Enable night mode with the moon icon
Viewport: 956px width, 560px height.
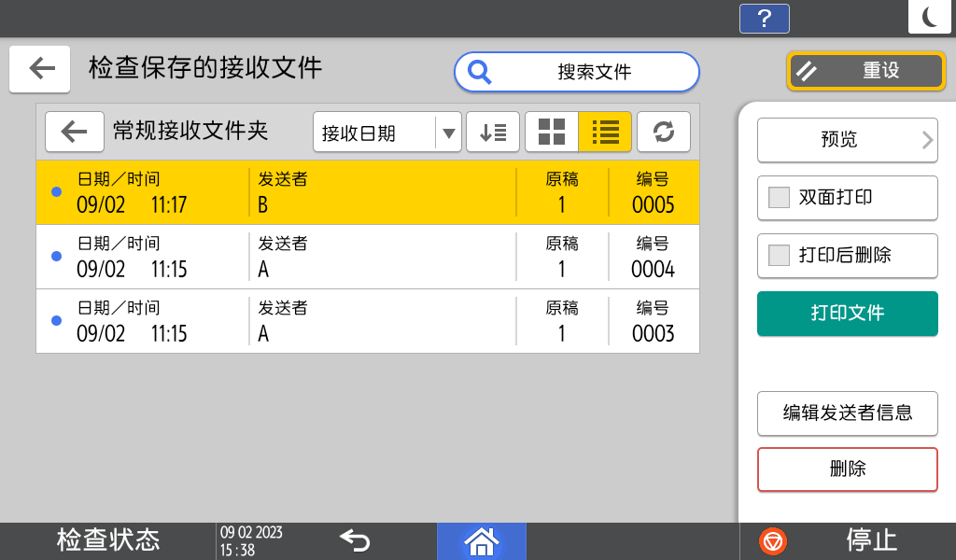929,16
